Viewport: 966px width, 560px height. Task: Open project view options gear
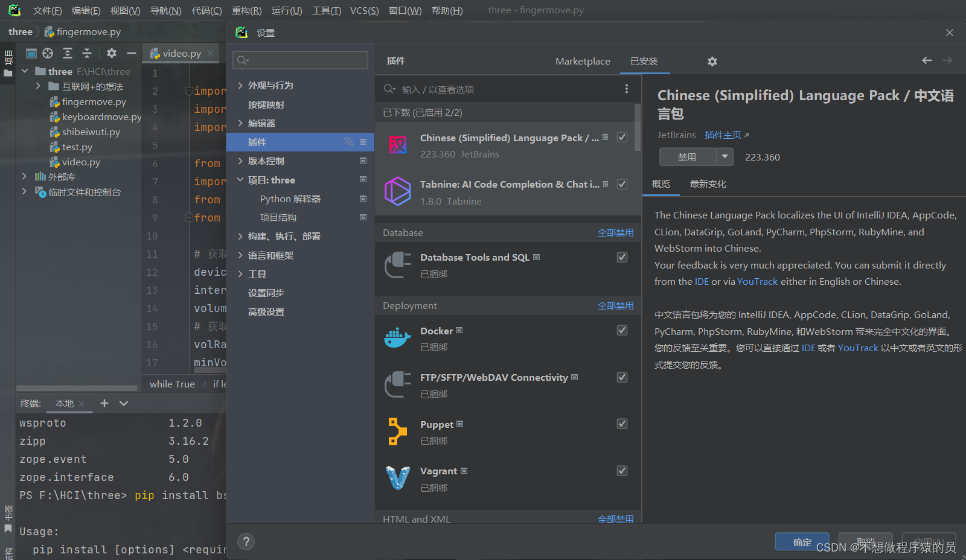[112, 53]
